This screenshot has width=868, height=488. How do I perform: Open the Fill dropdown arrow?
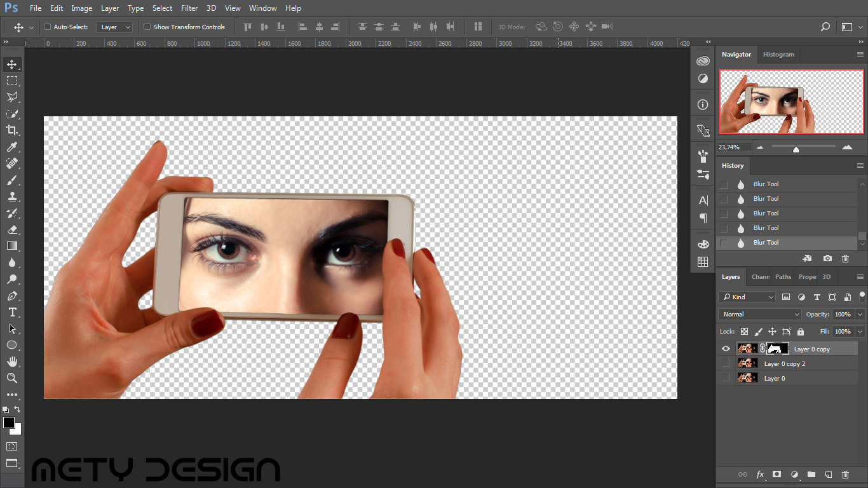pos(860,332)
